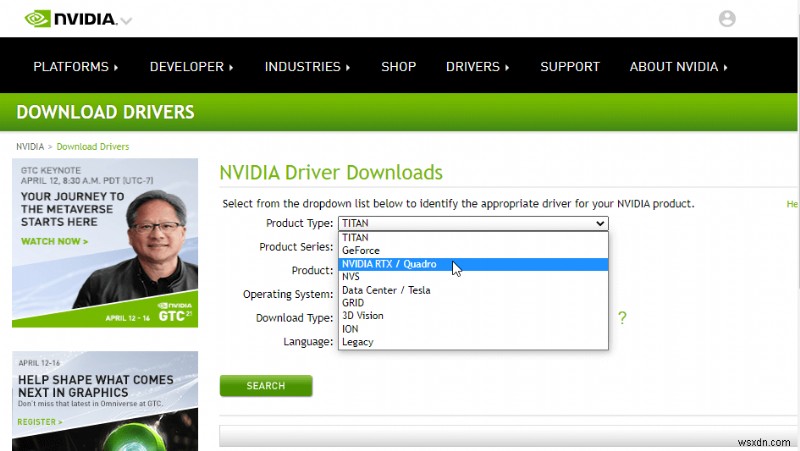
Task: Click the Operating System label
Action: click(288, 294)
